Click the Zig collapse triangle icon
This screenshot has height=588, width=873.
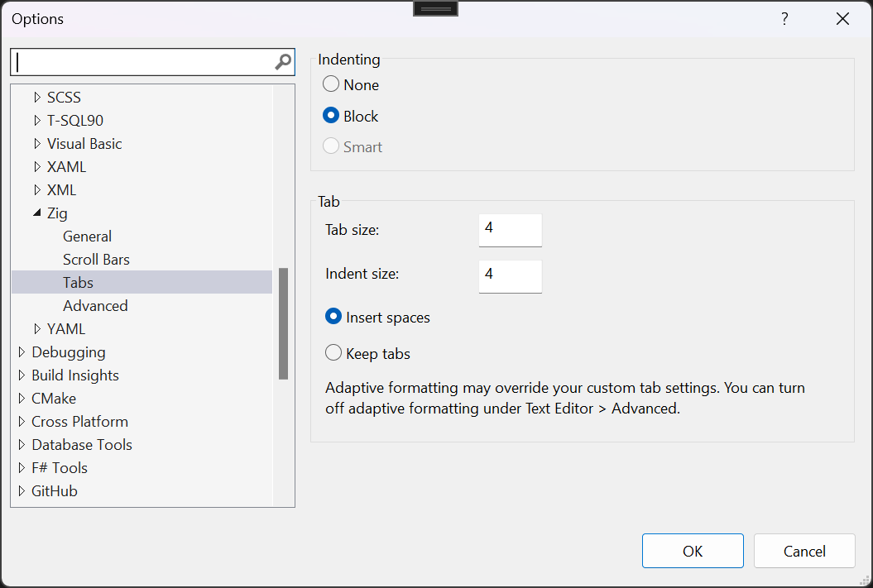37,213
